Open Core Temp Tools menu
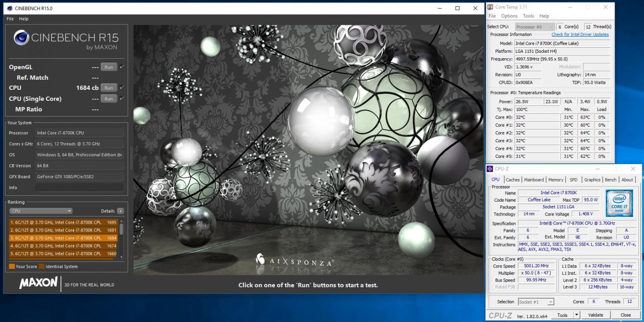The height and width of the screenshot is (322, 644). tap(529, 16)
